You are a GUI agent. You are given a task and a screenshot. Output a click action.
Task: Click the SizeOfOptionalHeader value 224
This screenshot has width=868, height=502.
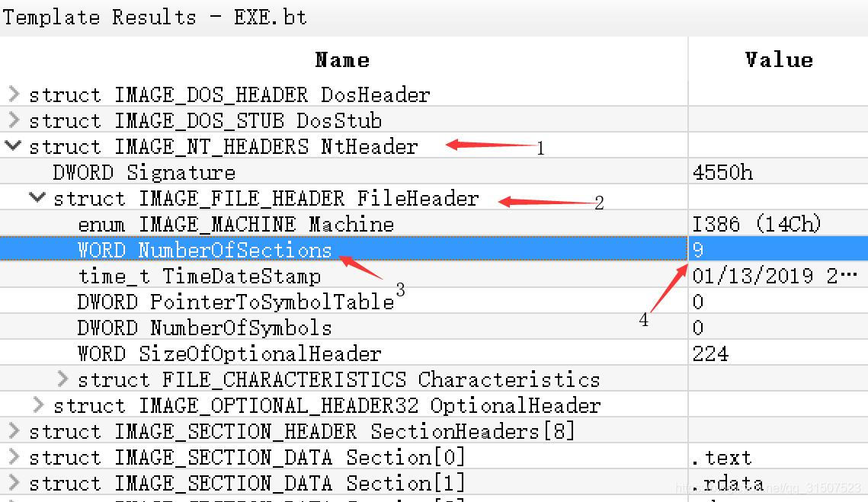click(x=710, y=353)
